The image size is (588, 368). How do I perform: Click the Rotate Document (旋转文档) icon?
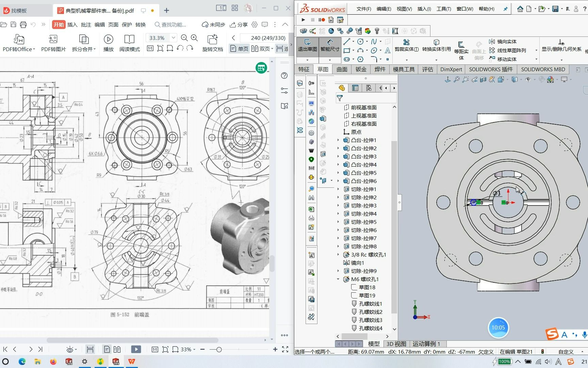[x=212, y=40]
